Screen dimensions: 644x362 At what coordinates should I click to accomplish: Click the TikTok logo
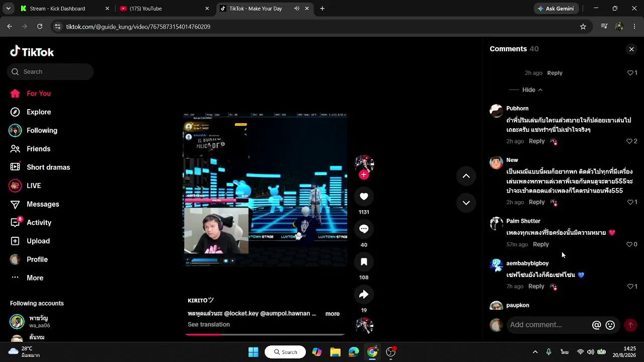click(x=32, y=52)
